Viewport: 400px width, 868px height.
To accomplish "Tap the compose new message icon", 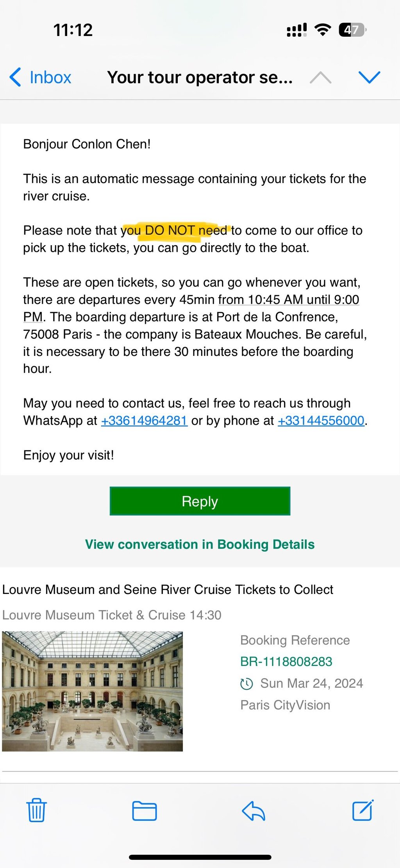I will click(363, 810).
